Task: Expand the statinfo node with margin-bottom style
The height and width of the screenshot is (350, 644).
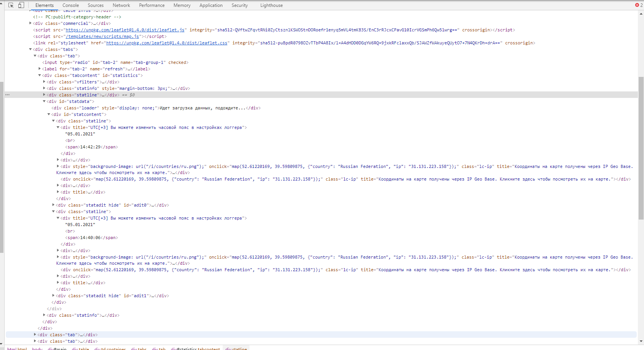Action: tap(44, 88)
